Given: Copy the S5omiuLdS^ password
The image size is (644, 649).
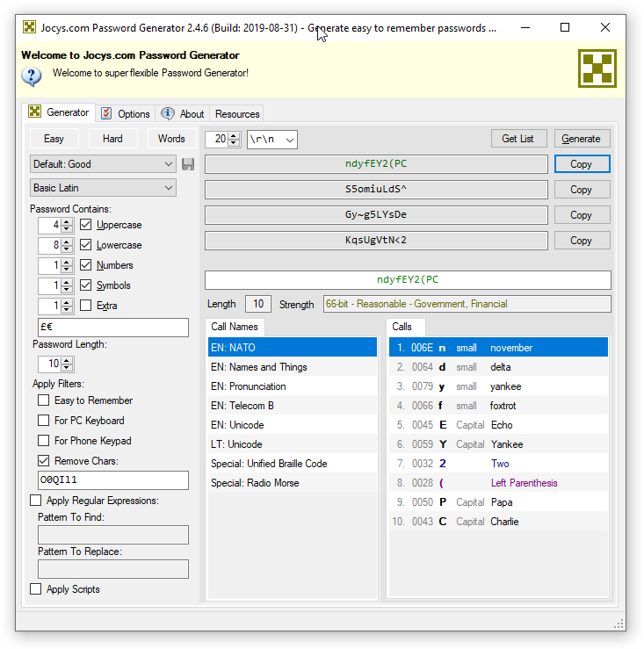Looking at the screenshot, I should [582, 190].
